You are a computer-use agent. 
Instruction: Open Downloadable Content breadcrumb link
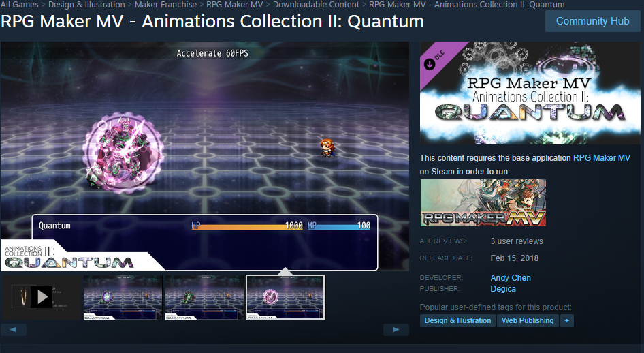point(316,5)
